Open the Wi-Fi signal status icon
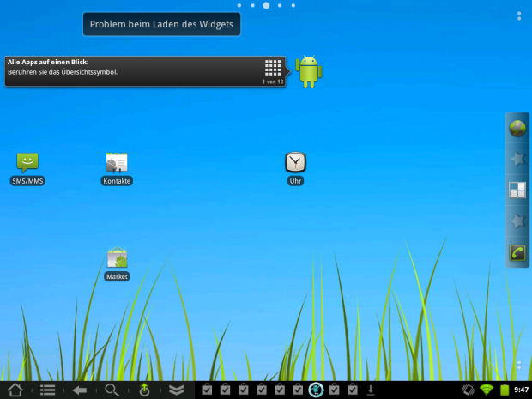 [x=487, y=390]
